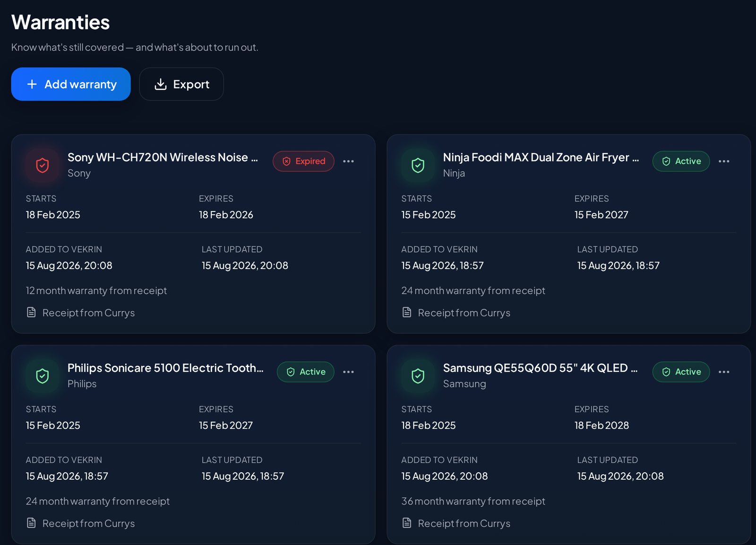
Task: Click the Add warranty button
Action: coord(71,84)
